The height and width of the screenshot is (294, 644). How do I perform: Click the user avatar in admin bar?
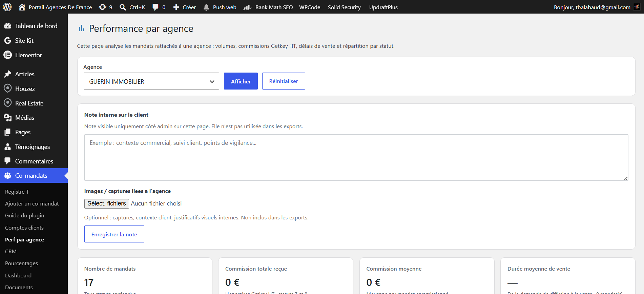tap(637, 7)
